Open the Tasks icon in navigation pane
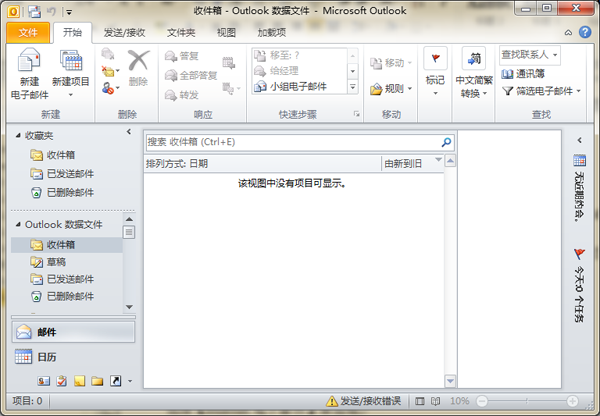600x416 pixels. [x=61, y=381]
